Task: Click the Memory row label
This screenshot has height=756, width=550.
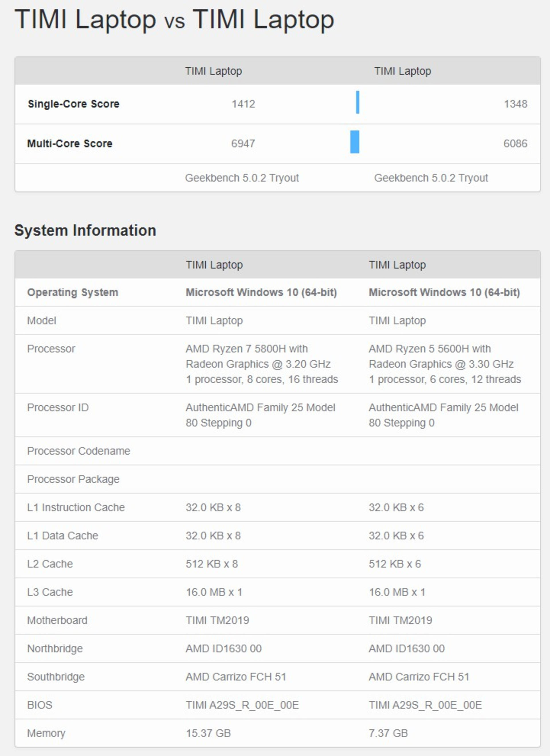Action: coord(46,733)
